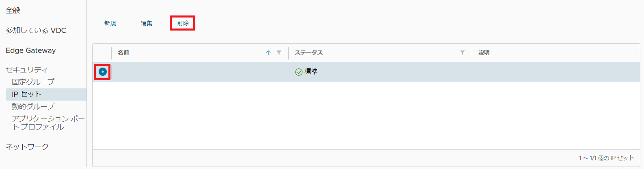Open the name column filter icon
This screenshot has width=644, height=169.
click(x=279, y=53)
